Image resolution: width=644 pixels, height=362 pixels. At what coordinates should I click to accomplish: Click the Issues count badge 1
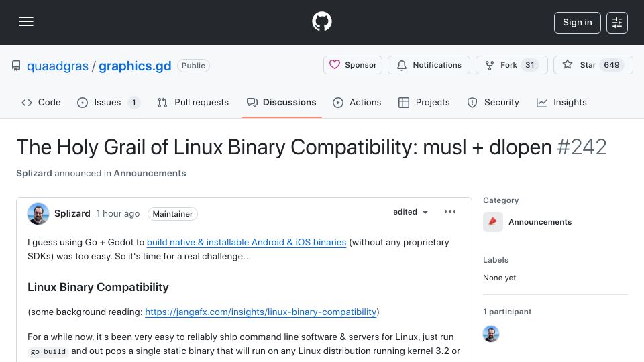click(133, 102)
